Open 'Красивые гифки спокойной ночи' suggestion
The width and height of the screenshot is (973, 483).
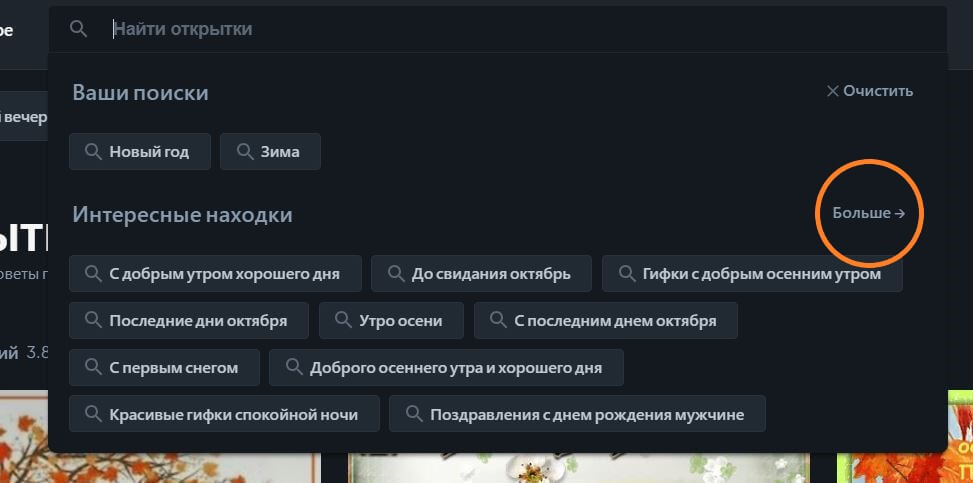click(x=224, y=413)
